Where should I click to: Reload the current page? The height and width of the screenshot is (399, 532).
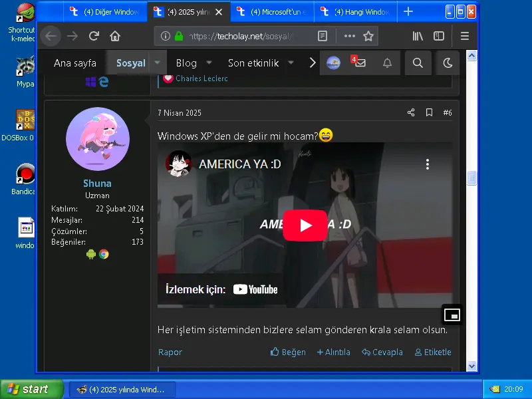coord(94,36)
